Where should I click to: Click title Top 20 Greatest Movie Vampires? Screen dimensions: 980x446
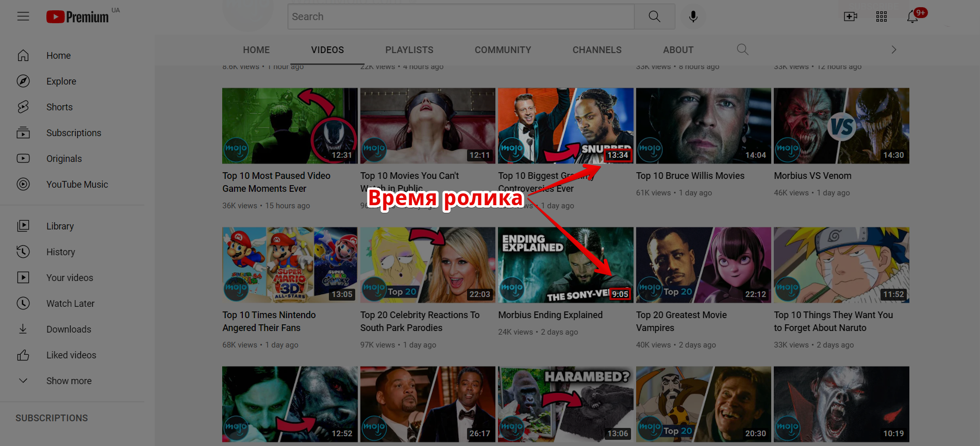(x=682, y=321)
